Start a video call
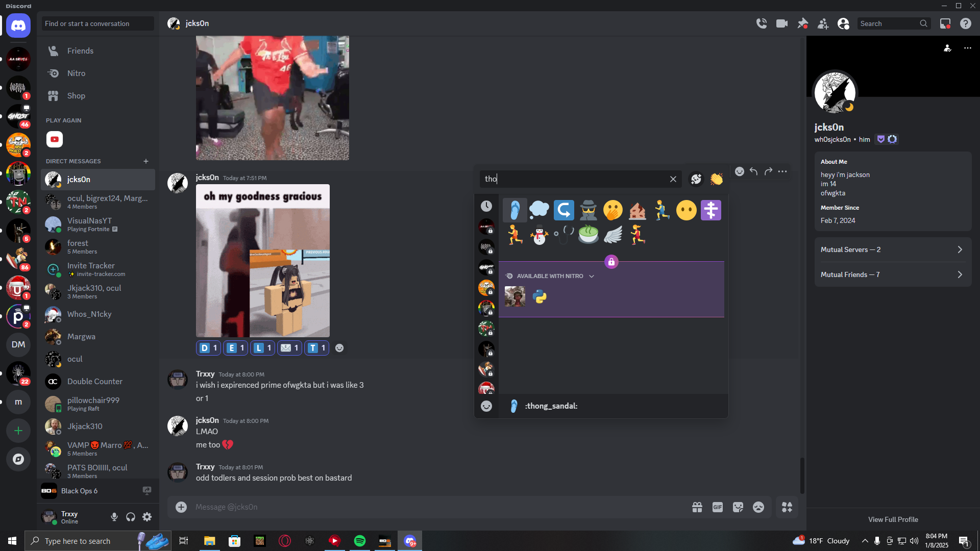 782,23
